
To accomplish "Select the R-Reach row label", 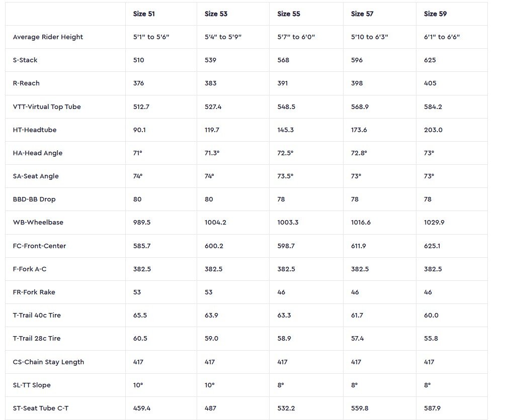I will click(x=26, y=83).
